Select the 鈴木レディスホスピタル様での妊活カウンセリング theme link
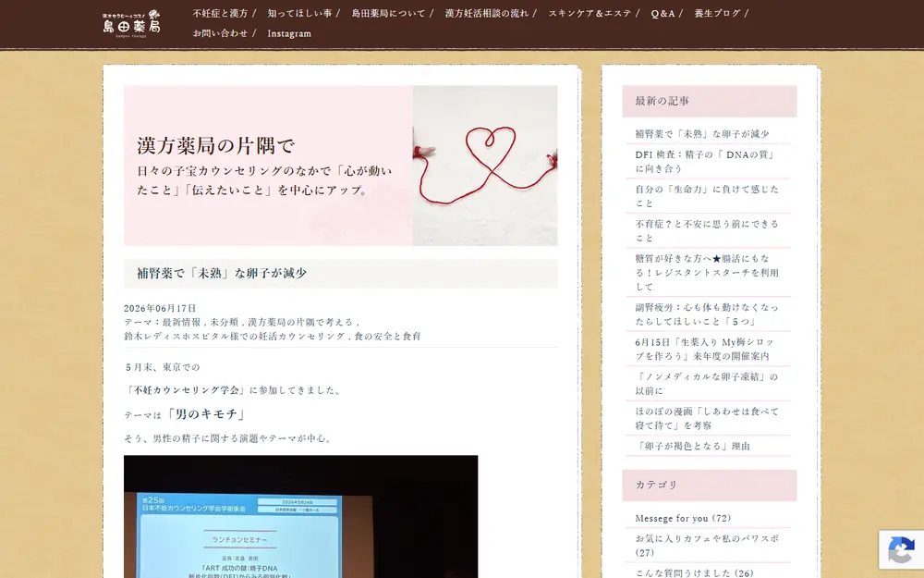The height and width of the screenshot is (578, 924). pyautogui.click(x=235, y=337)
